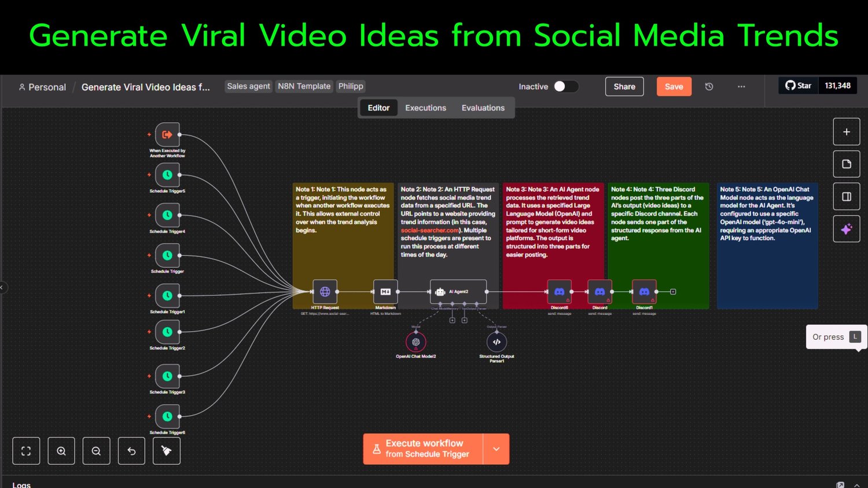This screenshot has height=488, width=868.
Task: Select the Schedule Trigger4 node
Action: pyautogui.click(x=167, y=215)
